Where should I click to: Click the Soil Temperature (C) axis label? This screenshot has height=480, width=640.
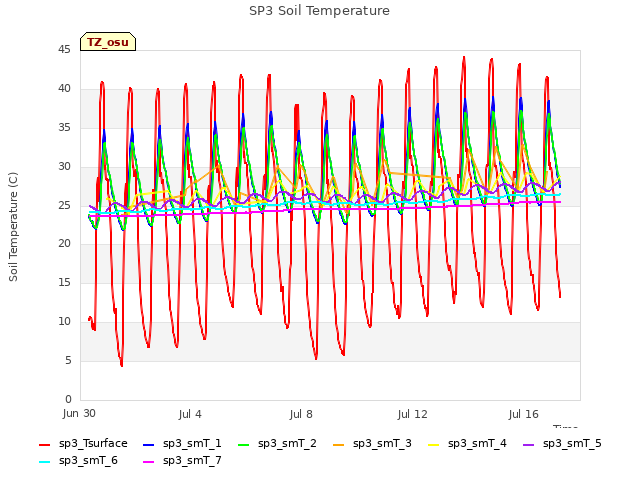(x=13, y=227)
